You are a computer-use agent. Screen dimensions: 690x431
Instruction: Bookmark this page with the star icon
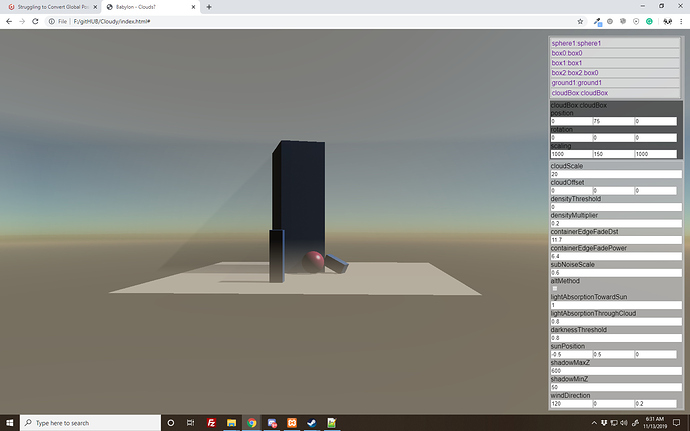(x=580, y=21)
